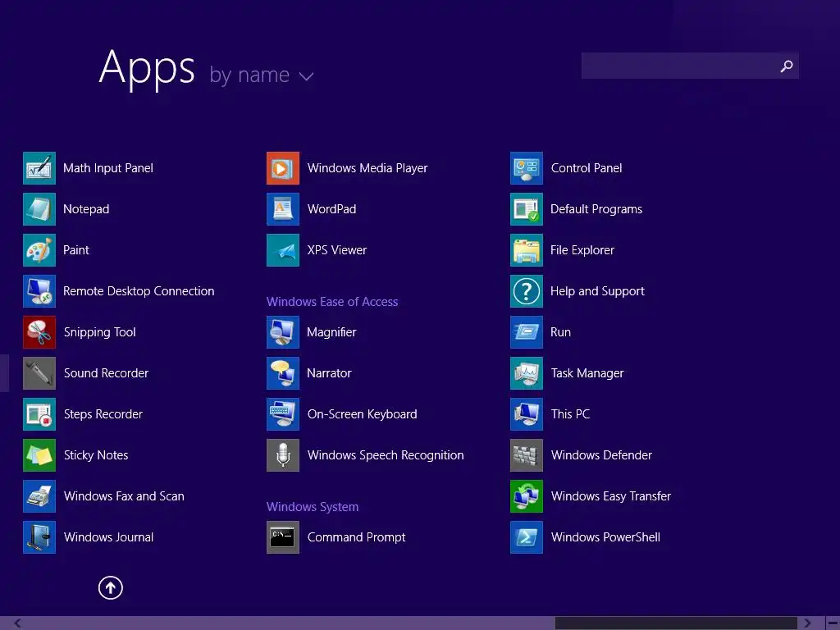This screenshot has width=840, height=630.
Task: Click the 'Remote Desktop Connection' label
Action: 139,291
